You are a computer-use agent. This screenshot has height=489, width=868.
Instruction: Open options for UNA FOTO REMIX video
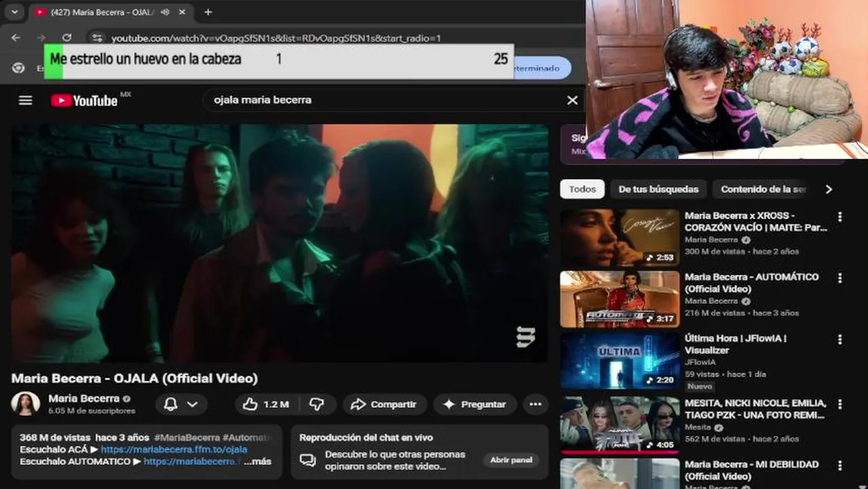[839, 405]
